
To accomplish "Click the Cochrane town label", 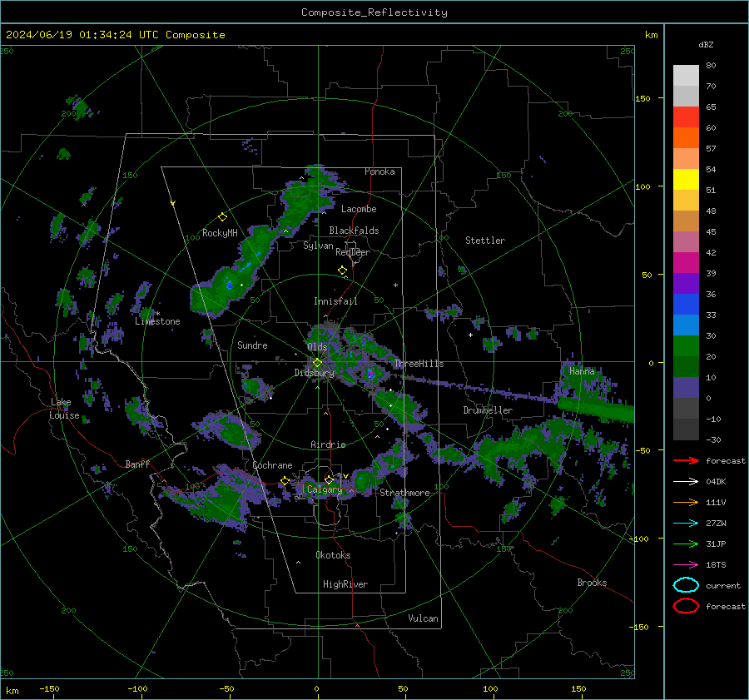I will 272,465.
